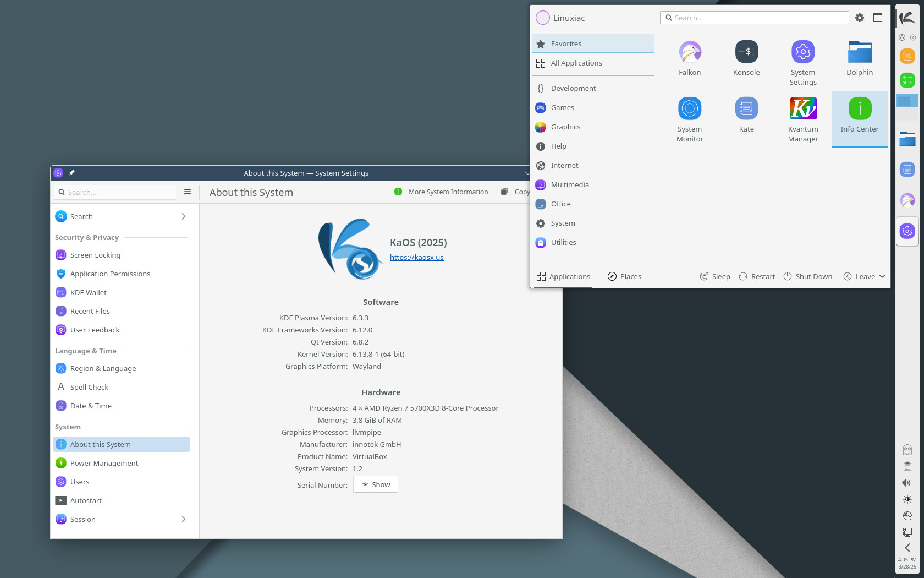Open Recent Files settings
The image size is (924, 578).
[122, 311]
